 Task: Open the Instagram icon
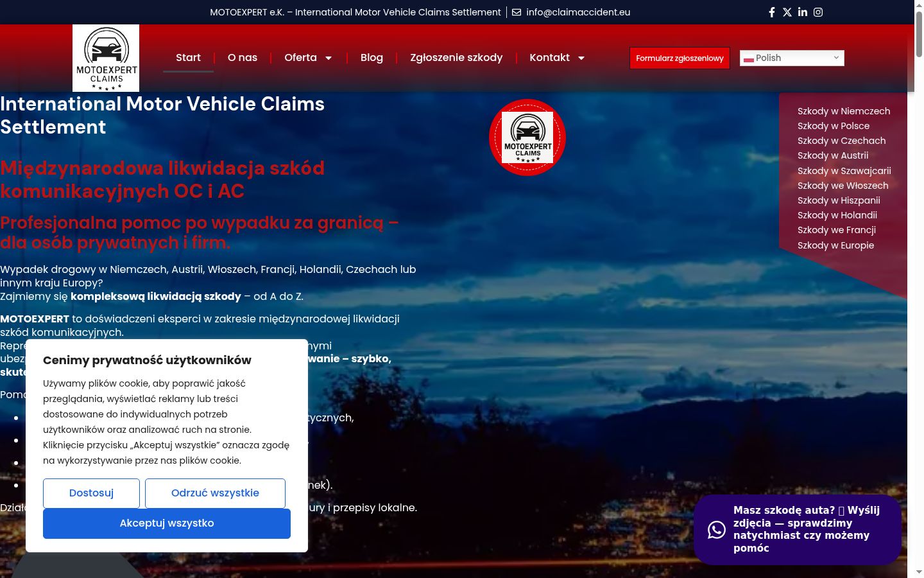pyautogui.click(x=818, y=12)
